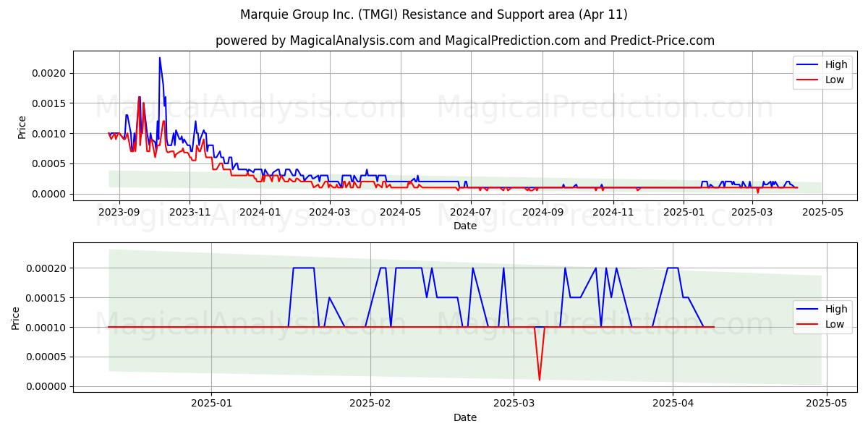The height and width of the screenshot is (434, 868).
Task: Click the chart title 'Marquie Group Inc. (TMGI) Resistance and Support area'
Action: [x=435, y=14]
